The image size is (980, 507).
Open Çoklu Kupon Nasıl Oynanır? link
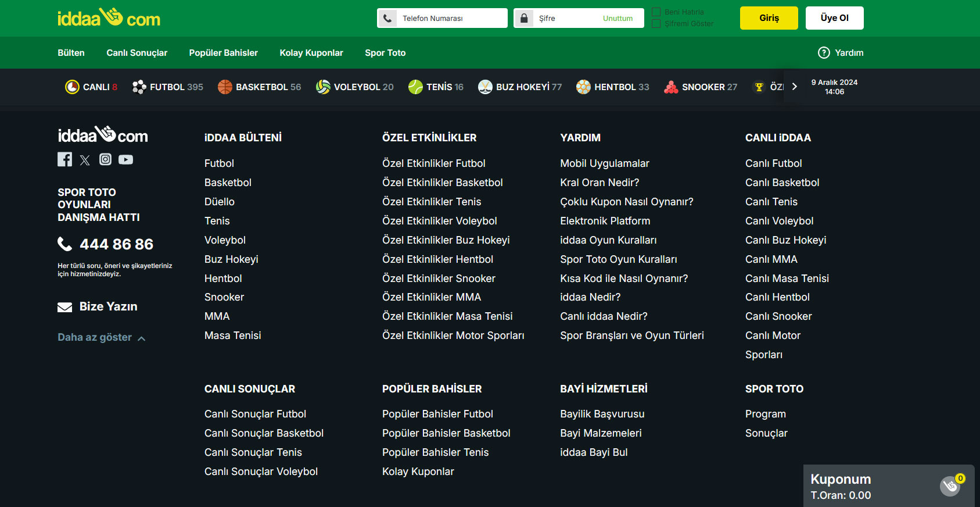[x=627, y=202]
